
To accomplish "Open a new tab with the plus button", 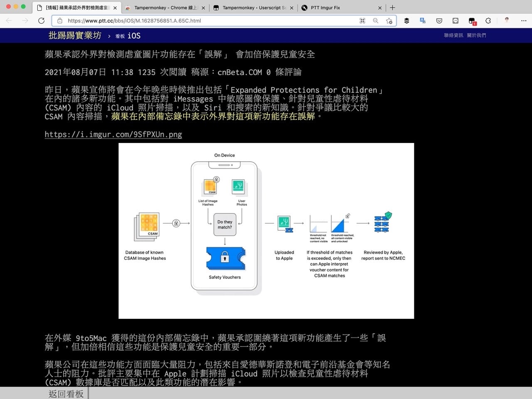I will pos(392,7).
